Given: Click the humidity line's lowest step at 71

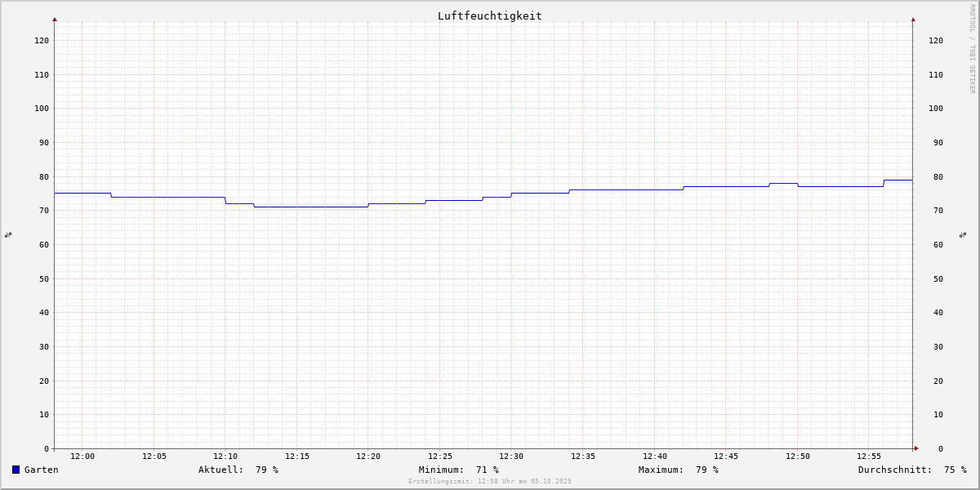Looking at the screenshot, I should click(x=311, y=207).
